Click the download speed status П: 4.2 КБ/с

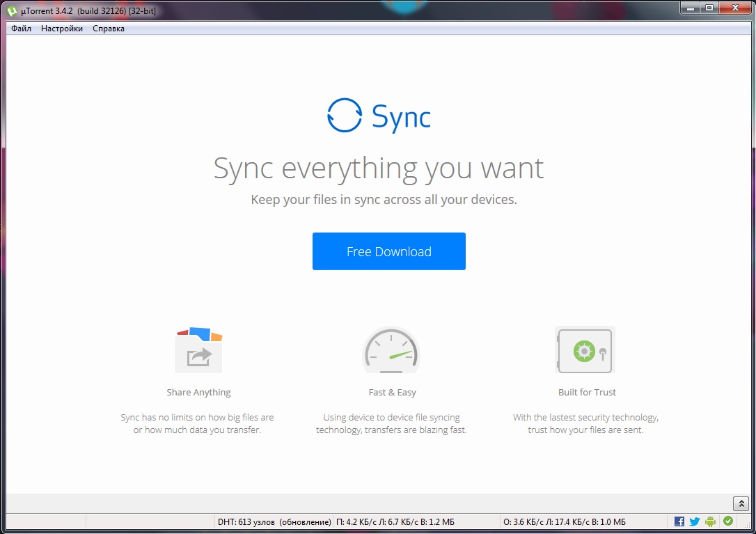point(395,522)
